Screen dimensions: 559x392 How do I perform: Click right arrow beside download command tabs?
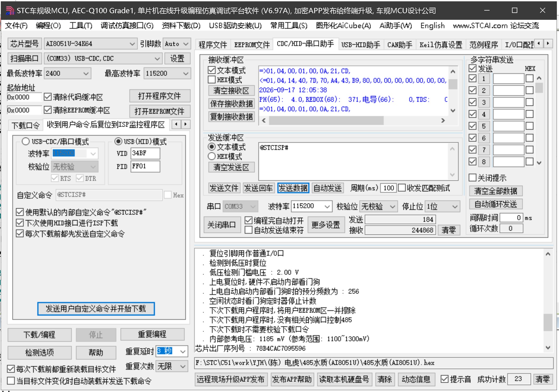tap(186, 124)
